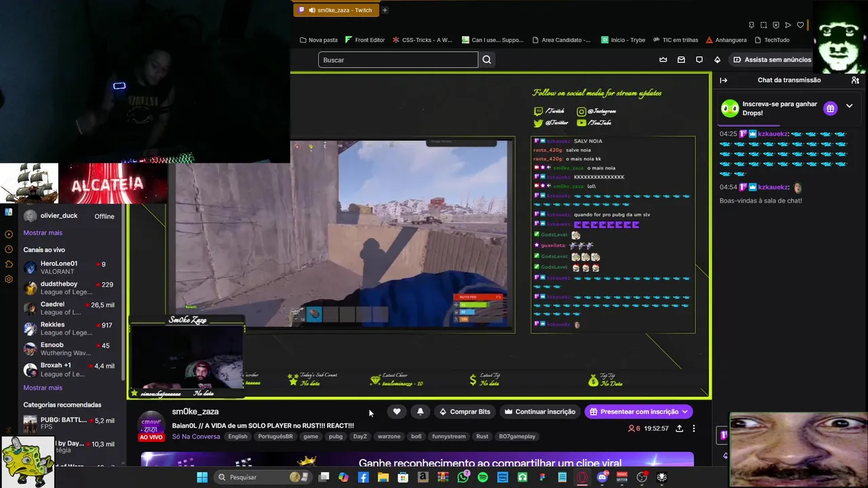The width and height of the screenshot is (868, 488).
Task: Focus the Twitch Buscar search field
Action: tap(398, 60)
